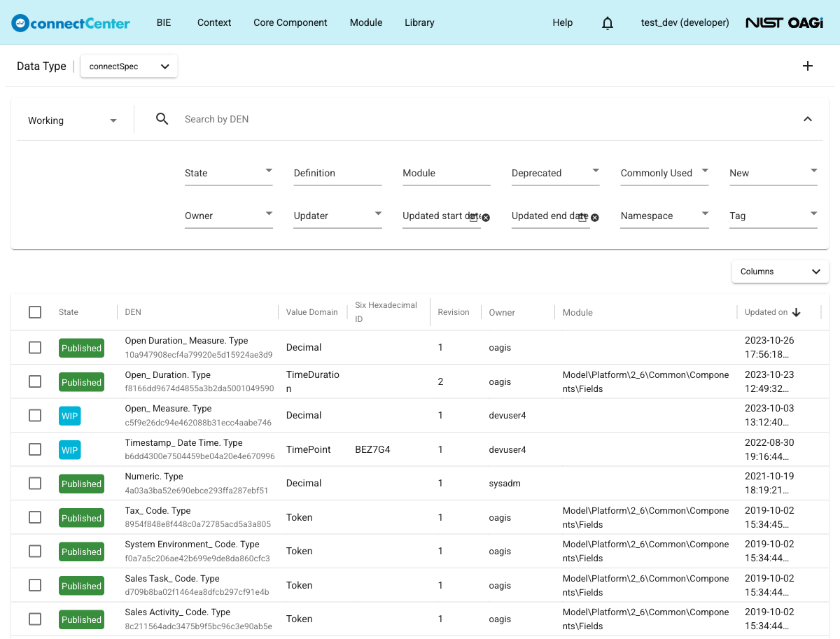
Task: Open the Context menu
Action: coord(214,22)
